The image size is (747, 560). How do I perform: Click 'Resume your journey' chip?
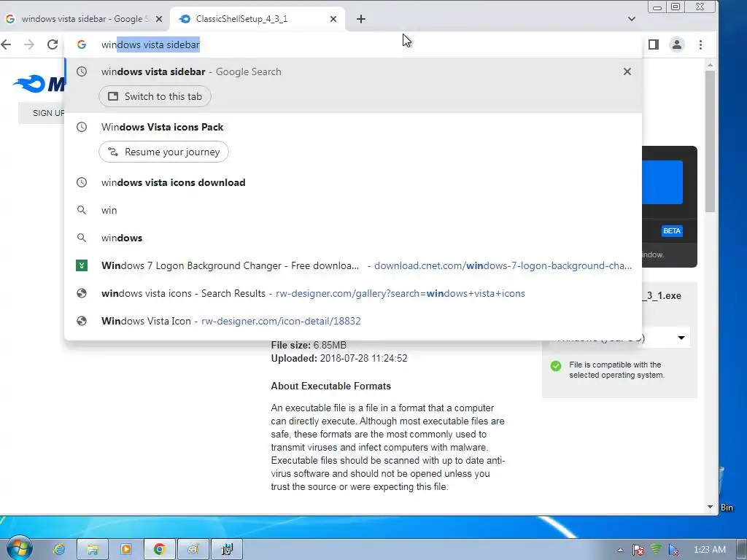(163, 152)
